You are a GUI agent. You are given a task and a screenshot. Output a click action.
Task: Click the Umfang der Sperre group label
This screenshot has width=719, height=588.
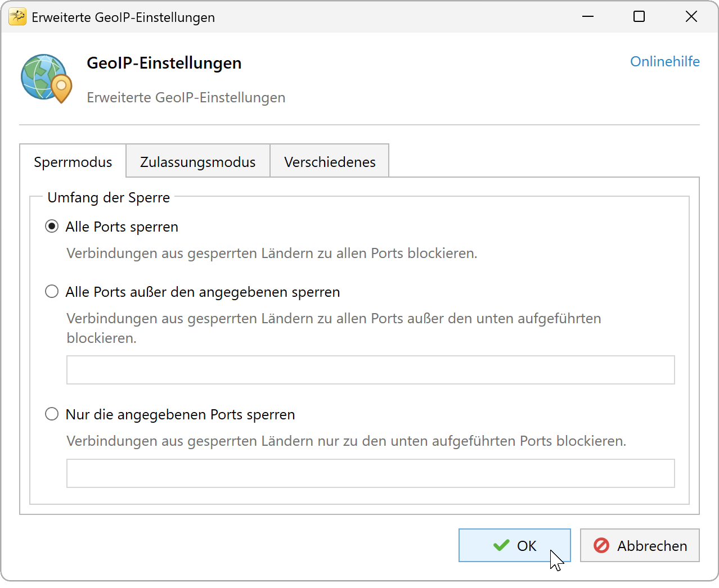pos(109,197)
